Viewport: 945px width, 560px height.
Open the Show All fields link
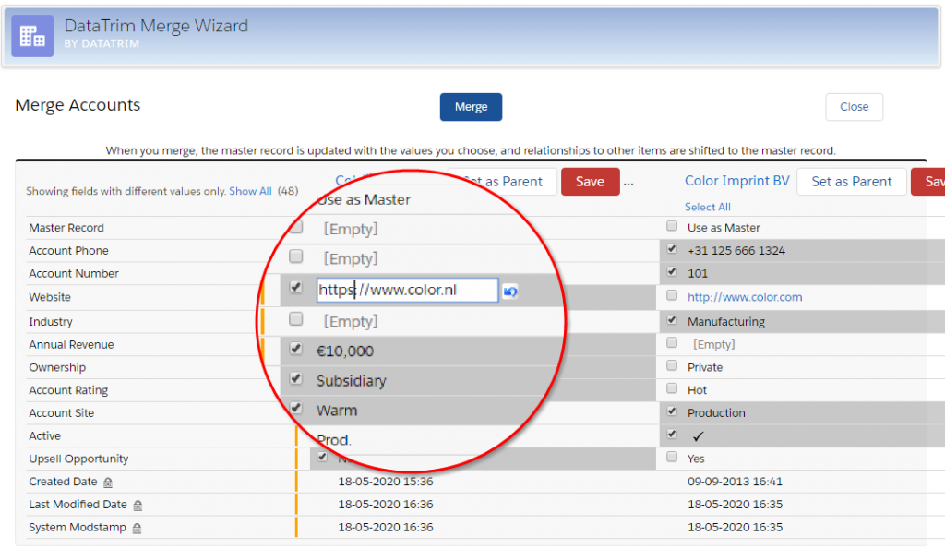[x=250, y=191]
